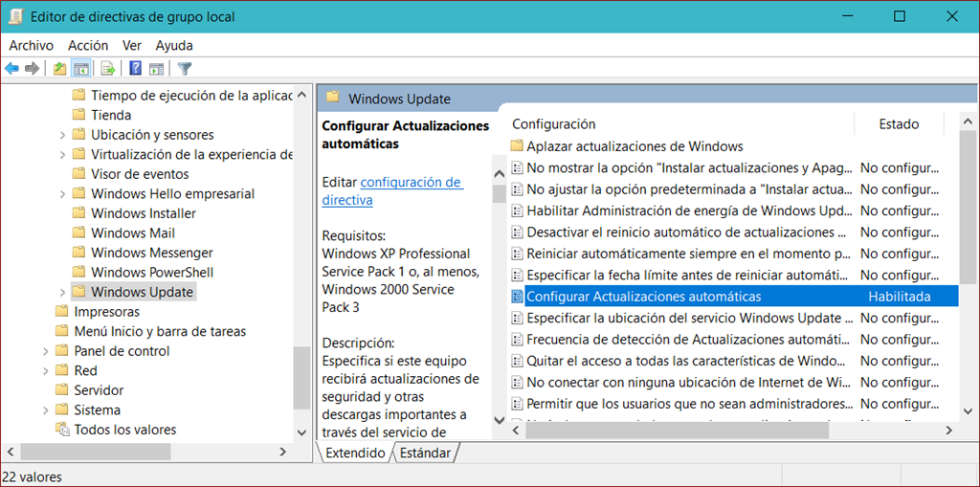
Task: Click policy icon for Configurar Actualizaciones automáticas
Action: (517, 297)
